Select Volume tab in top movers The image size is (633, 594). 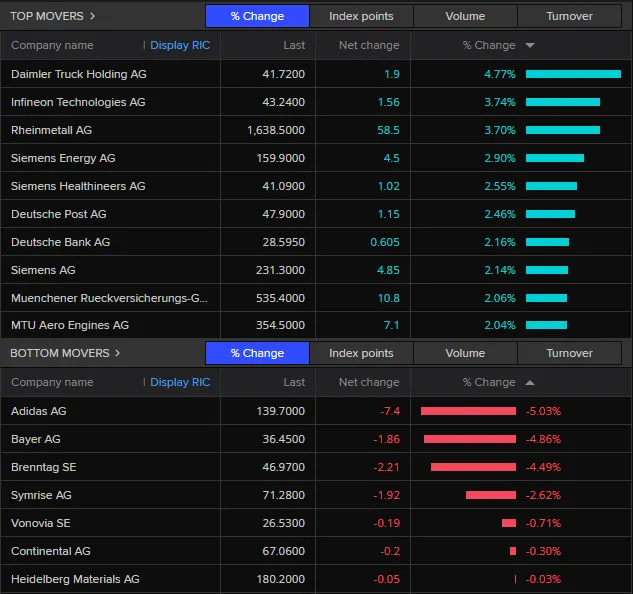click(465, 16)
